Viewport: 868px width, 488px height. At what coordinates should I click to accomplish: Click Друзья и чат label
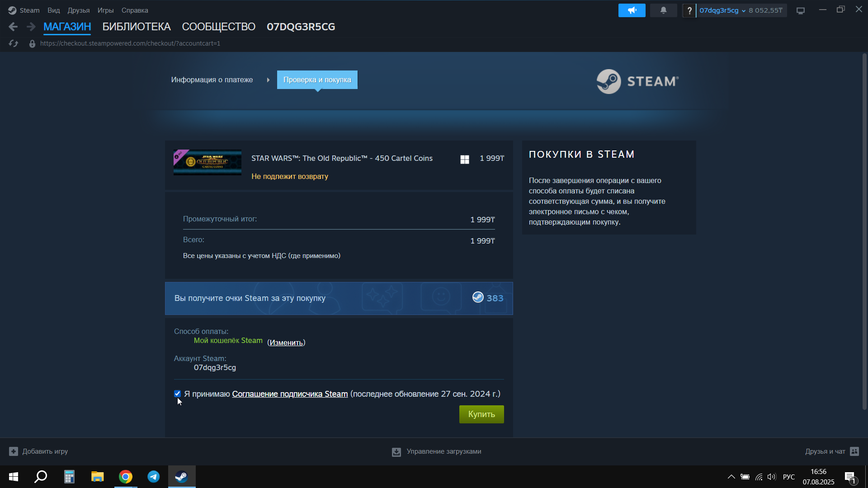pyautogui.click(x=825, y=451)
